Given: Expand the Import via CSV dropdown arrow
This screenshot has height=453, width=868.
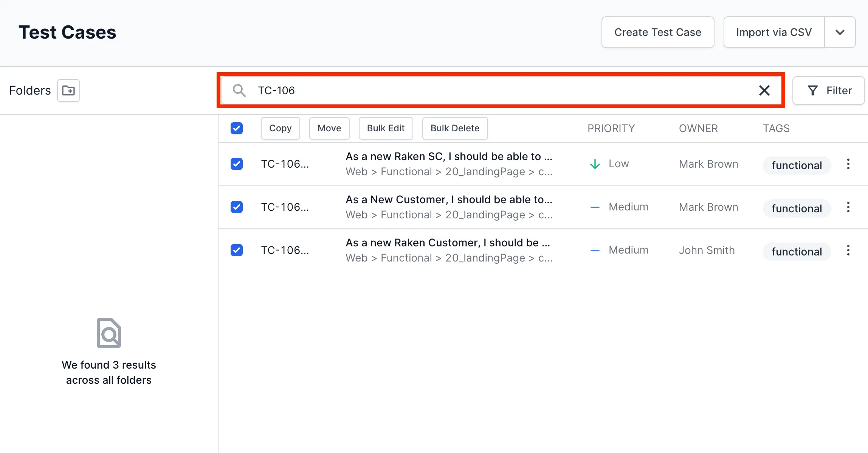Looking at the screenshot, I should click(840, 32).
